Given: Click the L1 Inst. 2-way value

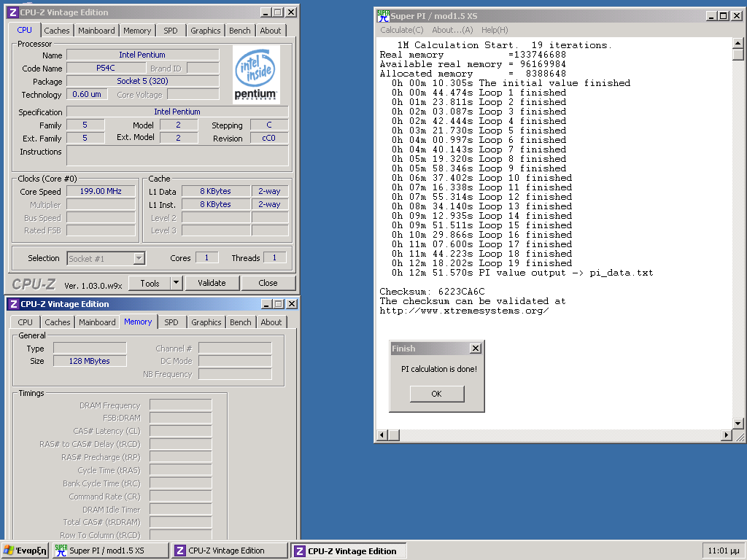Looking at the screenshot, I should point(270,204).
